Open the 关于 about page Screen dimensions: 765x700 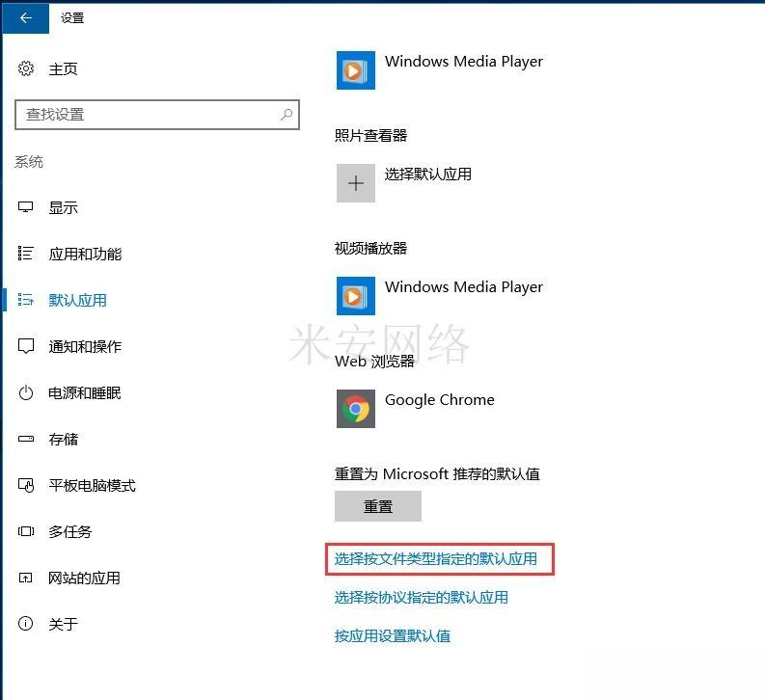coord(63,625)
